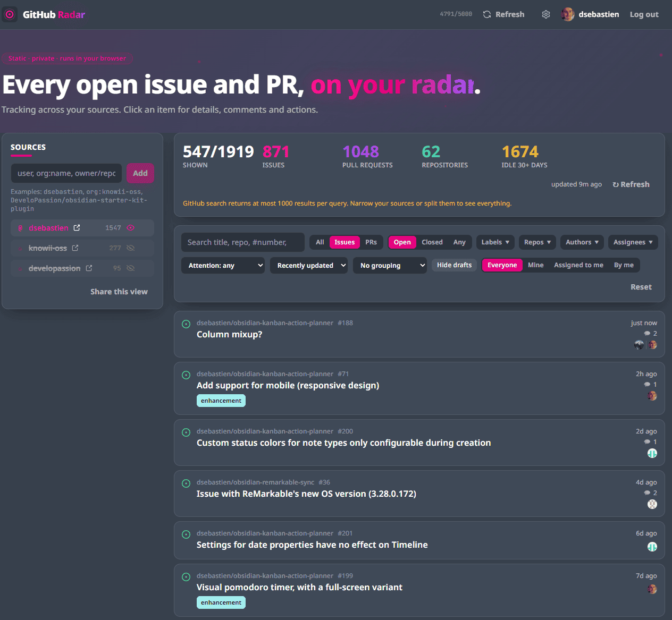Viewport: 672px width, 620px height.
Task: Click 871 Issues count stat
Action: [276, 156]
